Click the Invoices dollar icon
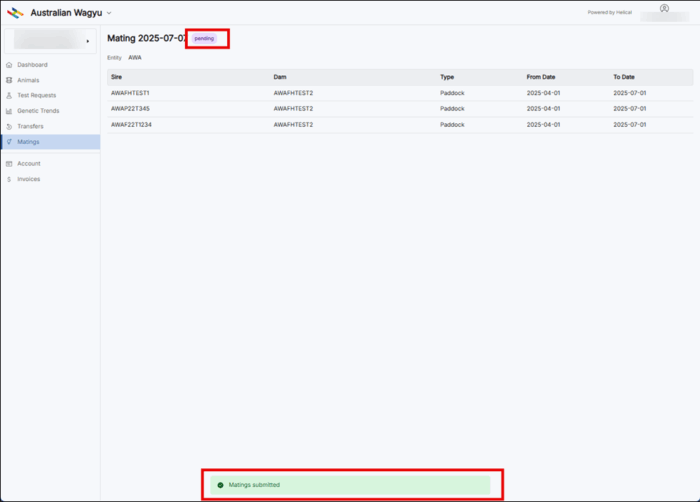Viewport: 700px width, 502px height. (9, 179)
